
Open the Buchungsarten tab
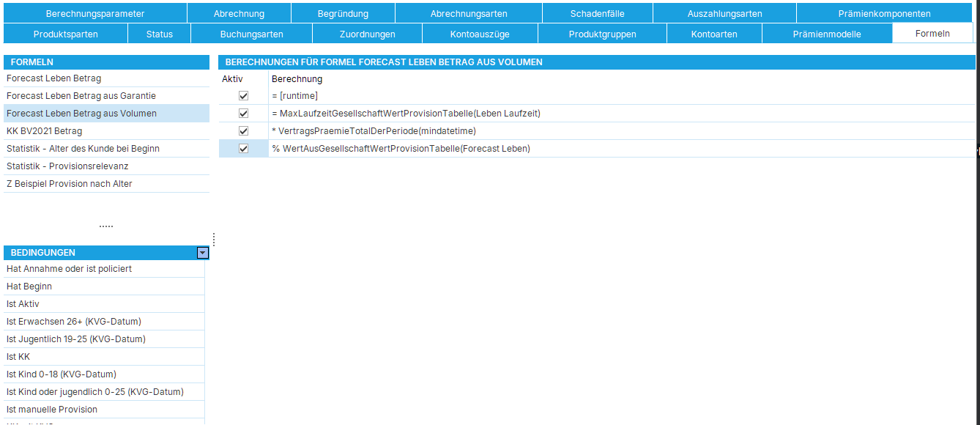pos(251,34)
